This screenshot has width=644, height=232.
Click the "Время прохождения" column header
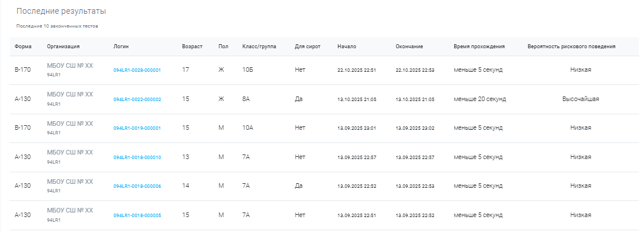pyautogui.click(x=479, y=47)
